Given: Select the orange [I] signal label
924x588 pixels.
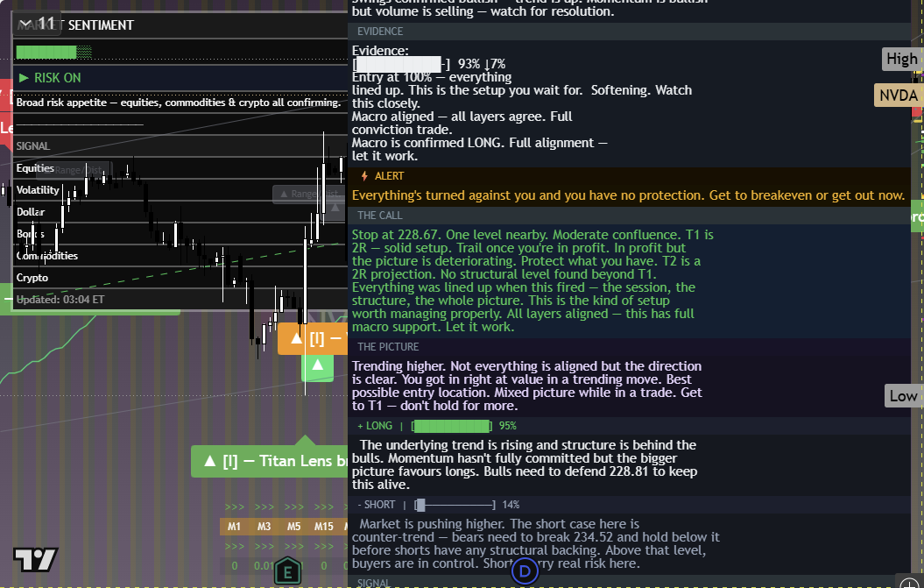Looking at the screenshot, I should click(x=313, y=338).
